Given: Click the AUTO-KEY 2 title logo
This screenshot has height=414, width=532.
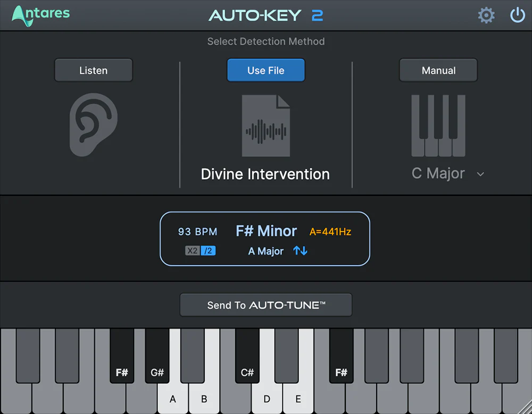Looking at the screenshot, I should click(266, 15).
